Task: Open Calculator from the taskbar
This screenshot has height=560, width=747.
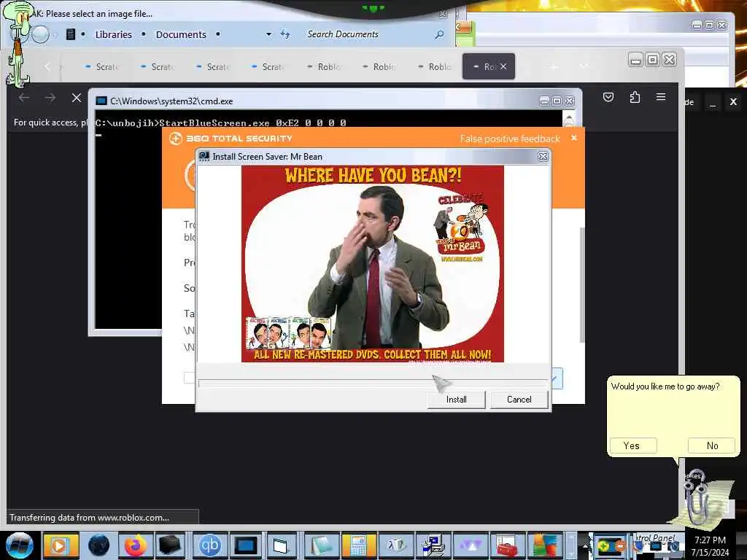Action: click(358, 545)
